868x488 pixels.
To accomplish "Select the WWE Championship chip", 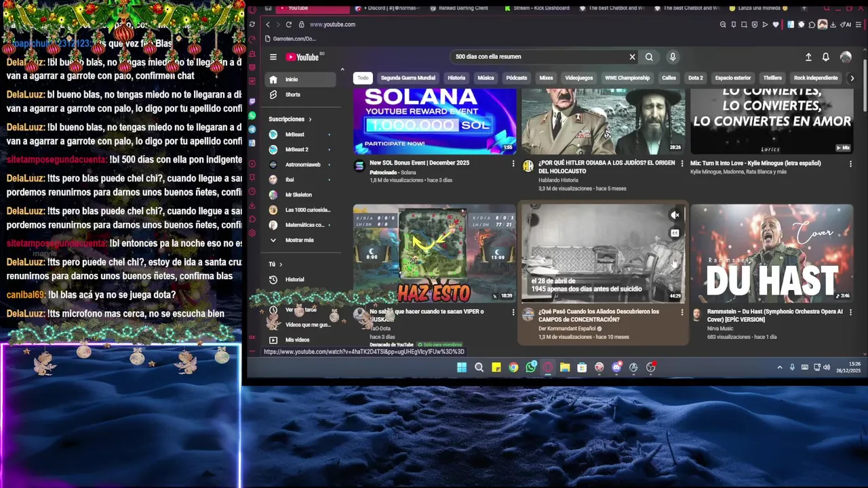I will [627, 78].
